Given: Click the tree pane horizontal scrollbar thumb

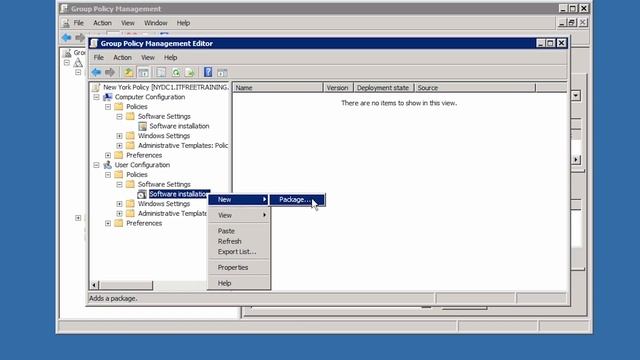Looking at the screenshot, I should [126, 285].
